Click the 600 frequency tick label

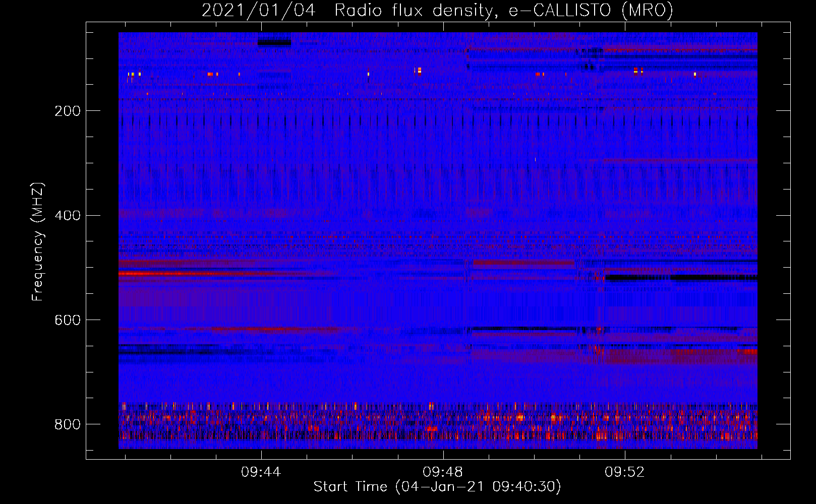[x=68, y=321]
